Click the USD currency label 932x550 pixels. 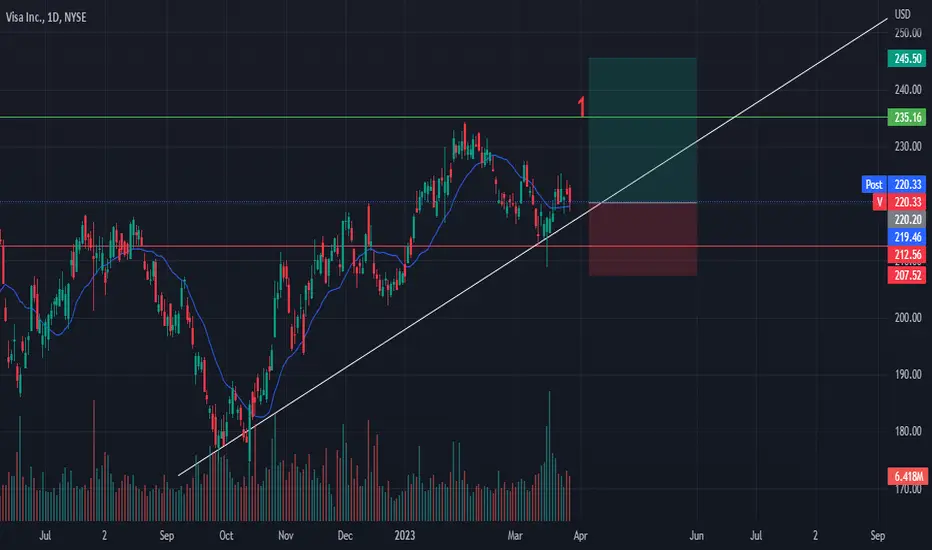[902, 14]
